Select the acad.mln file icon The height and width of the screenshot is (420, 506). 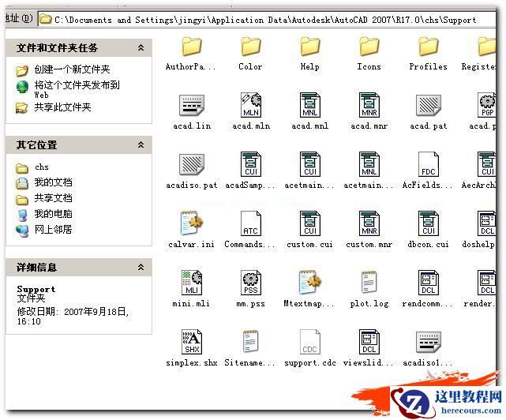(251, 106)
